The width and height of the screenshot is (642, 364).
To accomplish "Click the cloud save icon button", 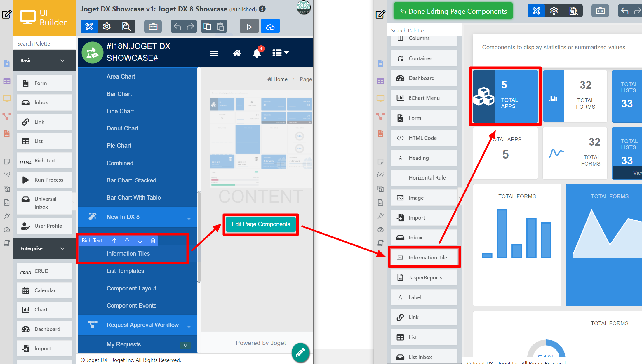I will point(270,27).
